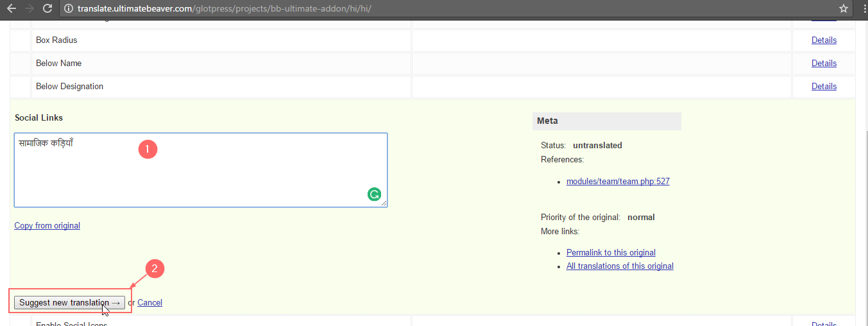Cancel the translation edit
868x326 pixels.
click(149, 303)
